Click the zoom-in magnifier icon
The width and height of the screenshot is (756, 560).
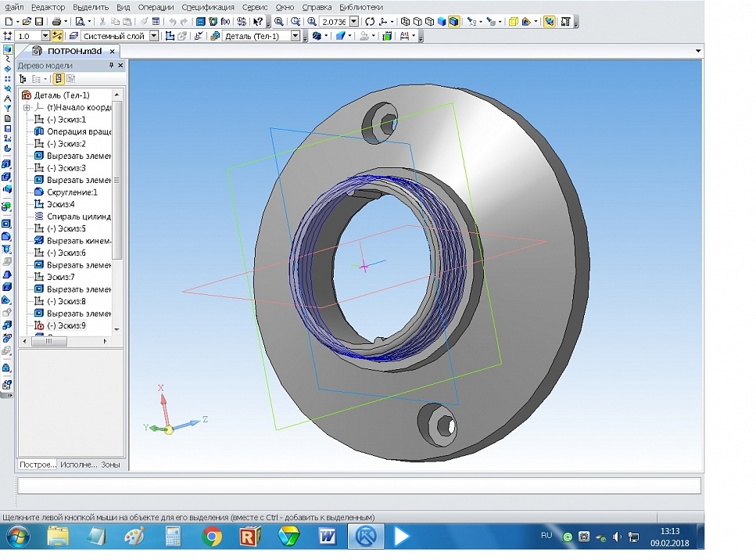(x=313, y=21)
